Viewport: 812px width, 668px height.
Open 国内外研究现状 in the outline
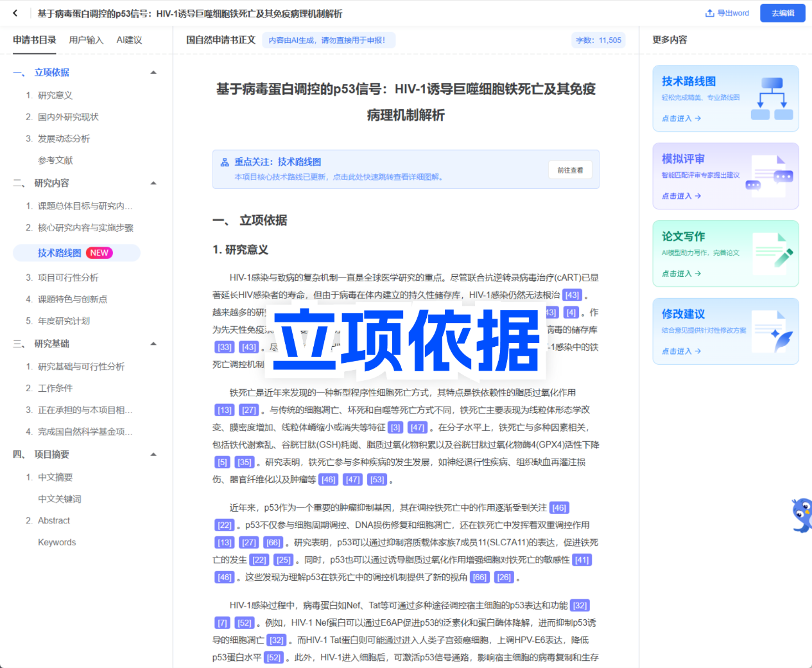[68, 117]
